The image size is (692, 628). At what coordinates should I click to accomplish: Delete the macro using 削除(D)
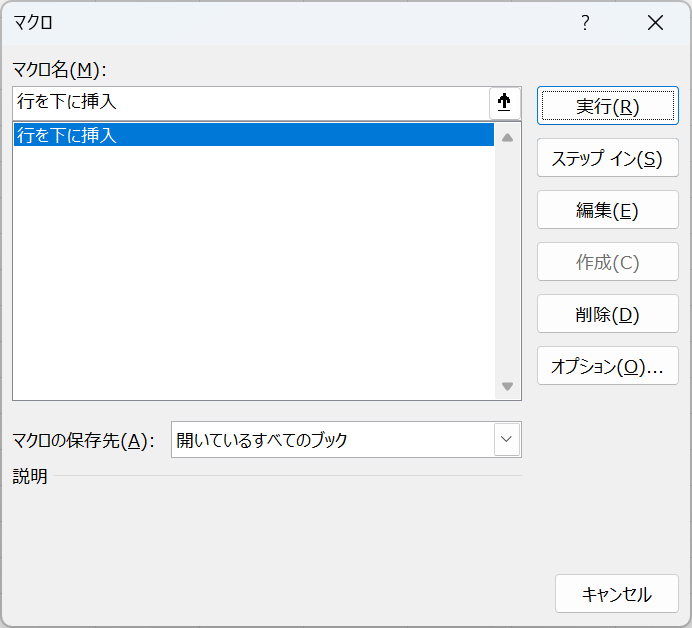607,314
